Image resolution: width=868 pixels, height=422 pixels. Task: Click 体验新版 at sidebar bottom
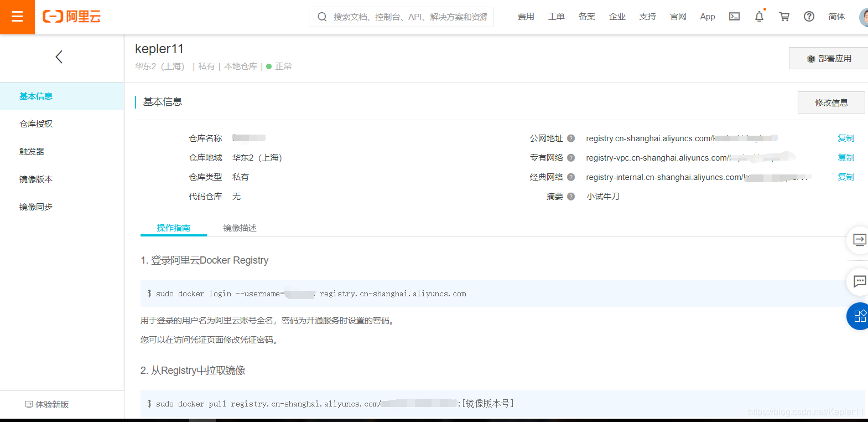pyautogui.click(x=47, y=405)
